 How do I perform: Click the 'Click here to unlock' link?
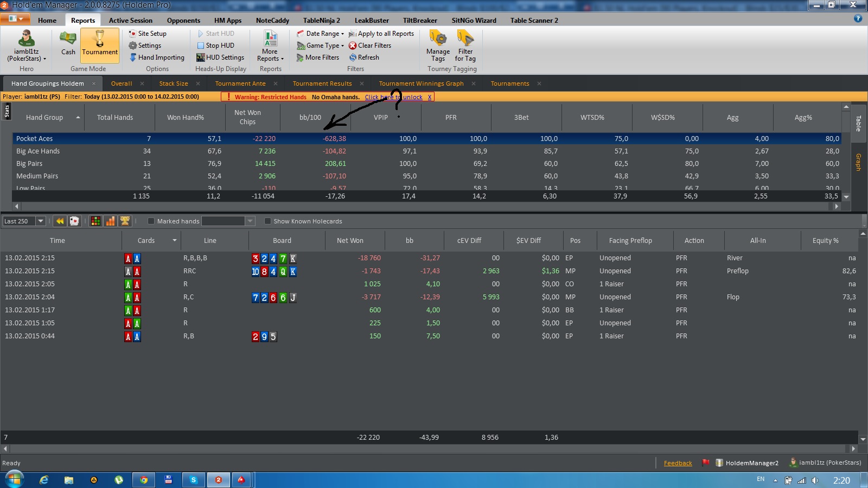(393, 97)
